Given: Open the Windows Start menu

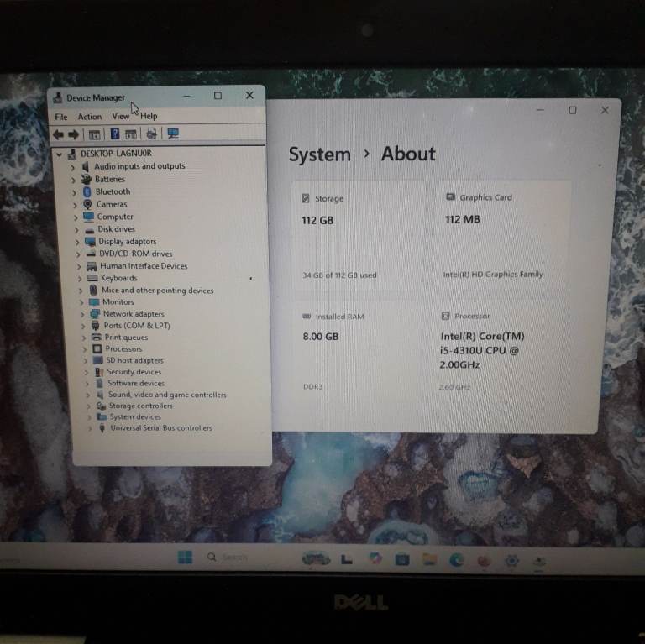Looking at the screenshot, I should coord(185,558).
